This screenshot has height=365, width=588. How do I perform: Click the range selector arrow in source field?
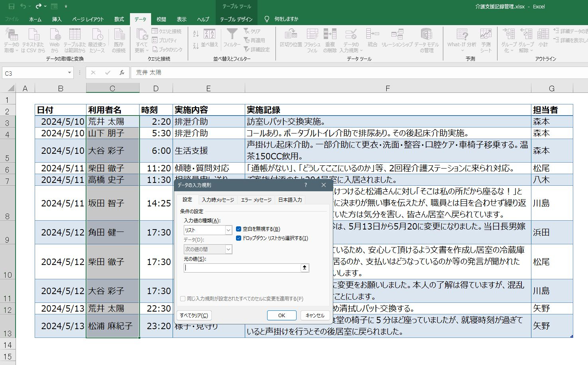point(305,268)
